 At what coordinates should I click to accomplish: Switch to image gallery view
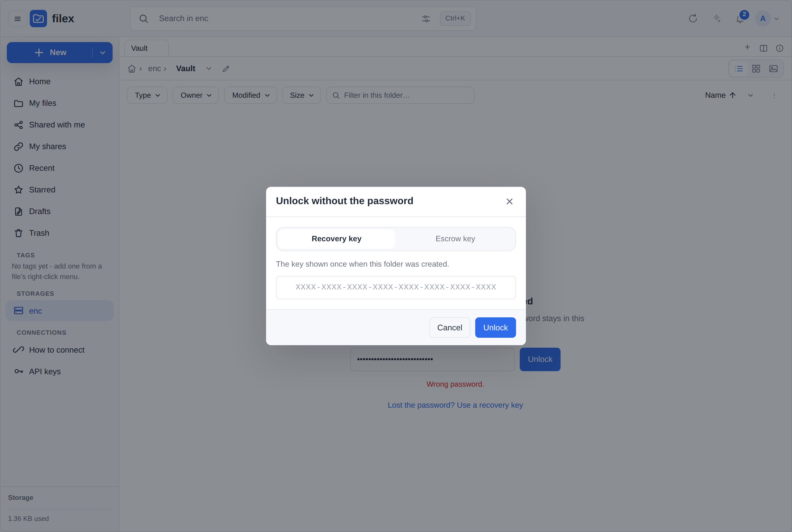[773, 69]
